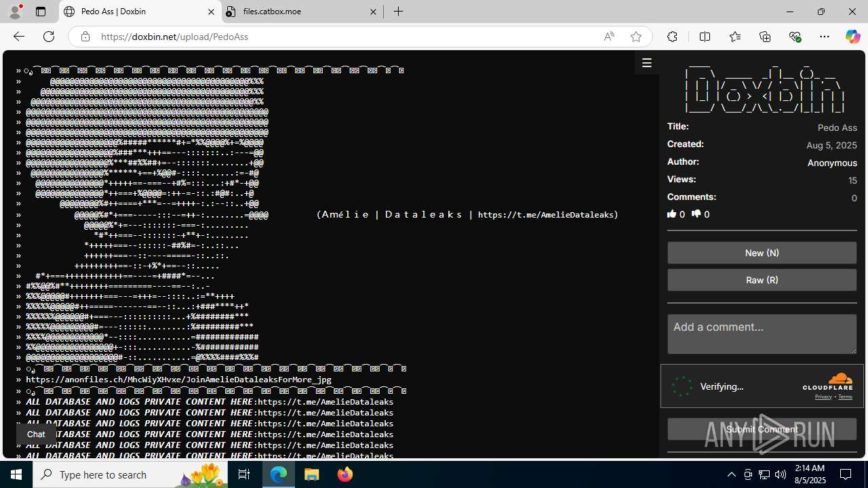Open the notification center
The image size is (868, 488).
tap(846, 474)
